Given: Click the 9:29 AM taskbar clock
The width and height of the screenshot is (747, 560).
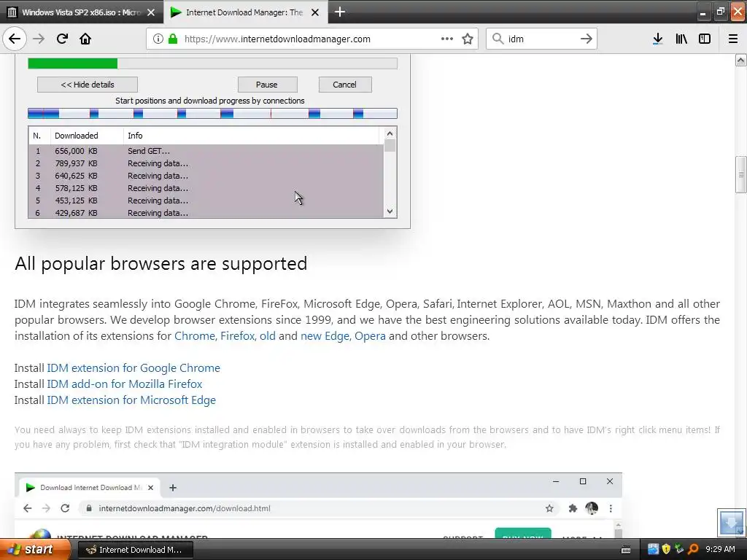Looking at the screenshot, I should click(x=720, y=549).
